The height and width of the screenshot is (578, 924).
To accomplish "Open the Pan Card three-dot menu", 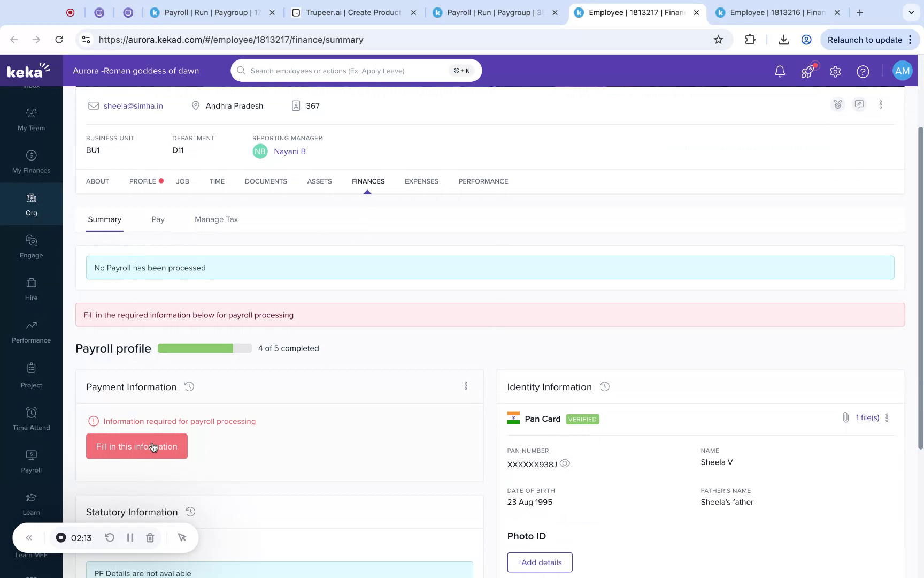I will pos(887,417).
